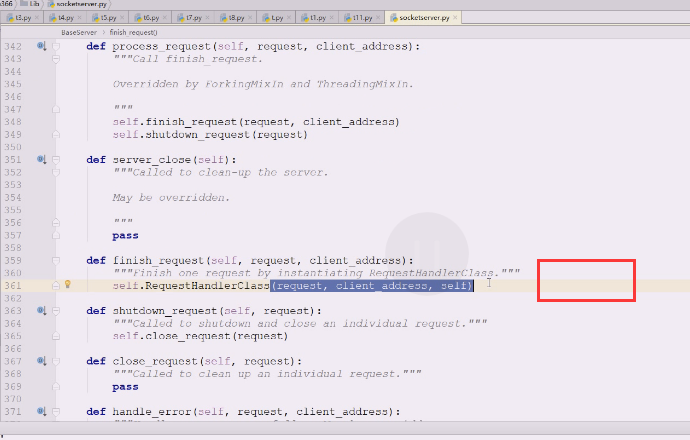Close the t11.py editor tab
690x440 pixels.
378,18
